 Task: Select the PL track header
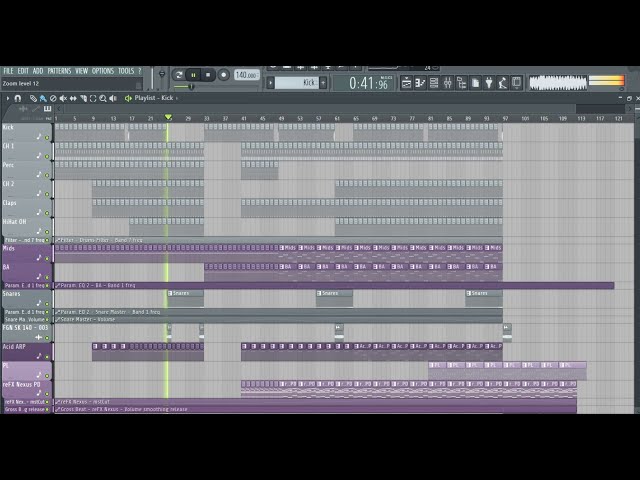[x=27, y=370]
